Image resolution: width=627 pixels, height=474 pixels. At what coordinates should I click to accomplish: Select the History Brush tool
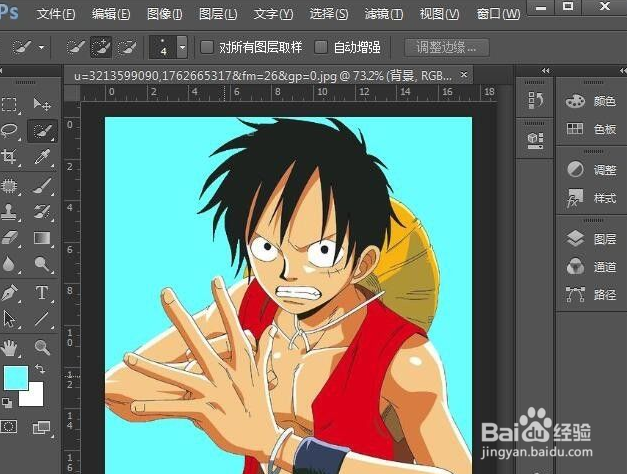[42, 212]
